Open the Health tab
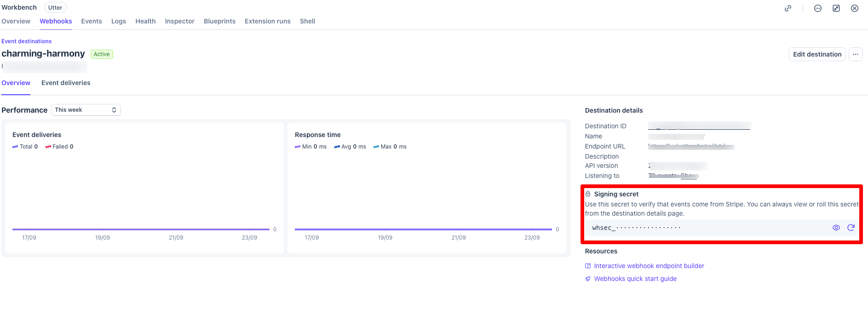The height and width of the screenshot is (332, 868). point(145,21)
